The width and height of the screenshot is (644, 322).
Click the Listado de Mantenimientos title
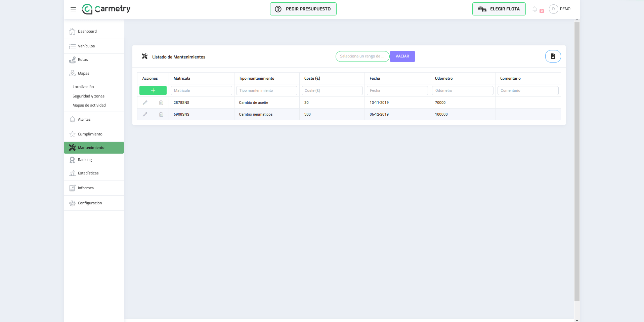point(179,57)
